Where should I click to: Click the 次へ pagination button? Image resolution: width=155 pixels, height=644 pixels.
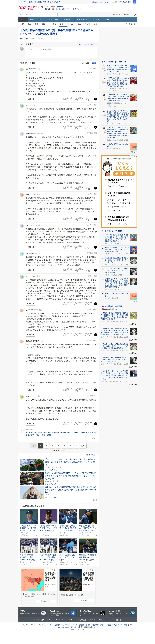pos(83,446)
